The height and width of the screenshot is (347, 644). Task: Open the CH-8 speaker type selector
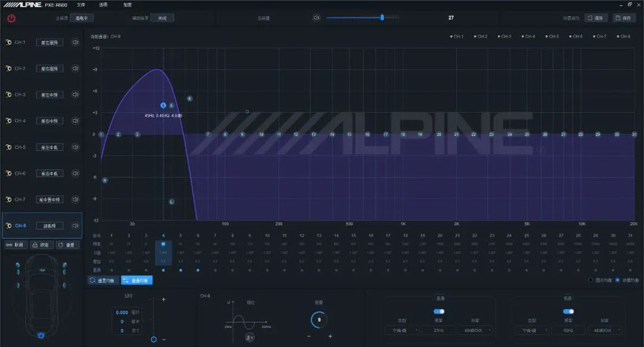pos(49,225)
